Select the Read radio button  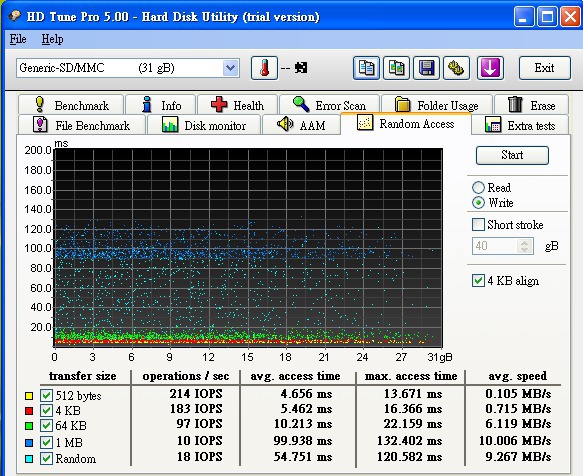[478, 187]
